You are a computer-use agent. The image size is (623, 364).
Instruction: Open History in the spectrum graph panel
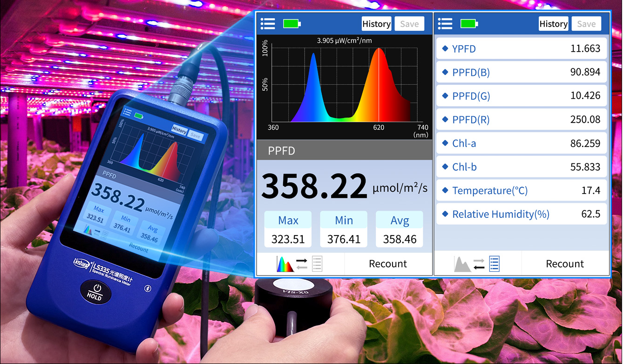(x=376, y=24)
